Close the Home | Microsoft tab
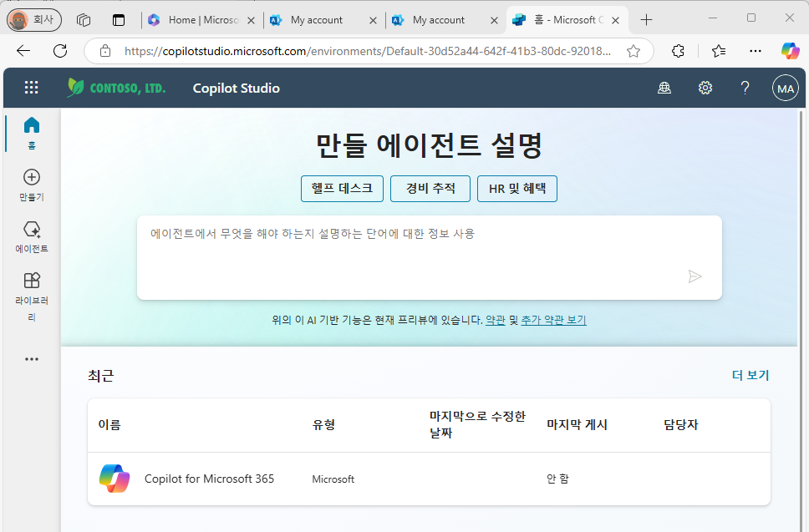Viewport: 809px width, 532px height. coord(251,21)
